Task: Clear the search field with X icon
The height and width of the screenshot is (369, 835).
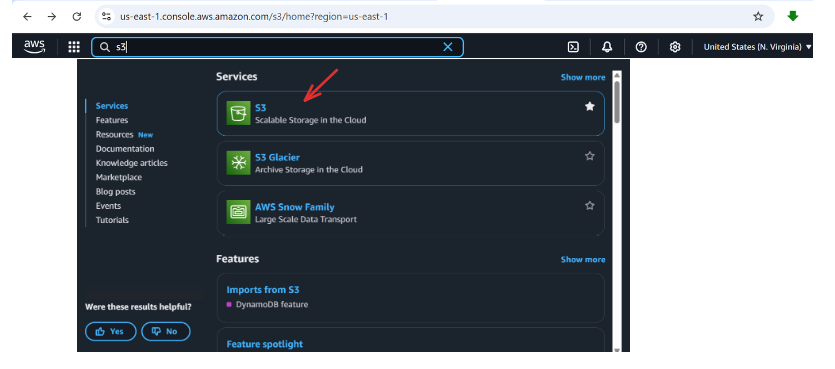Action: click(x=448, y=47)
